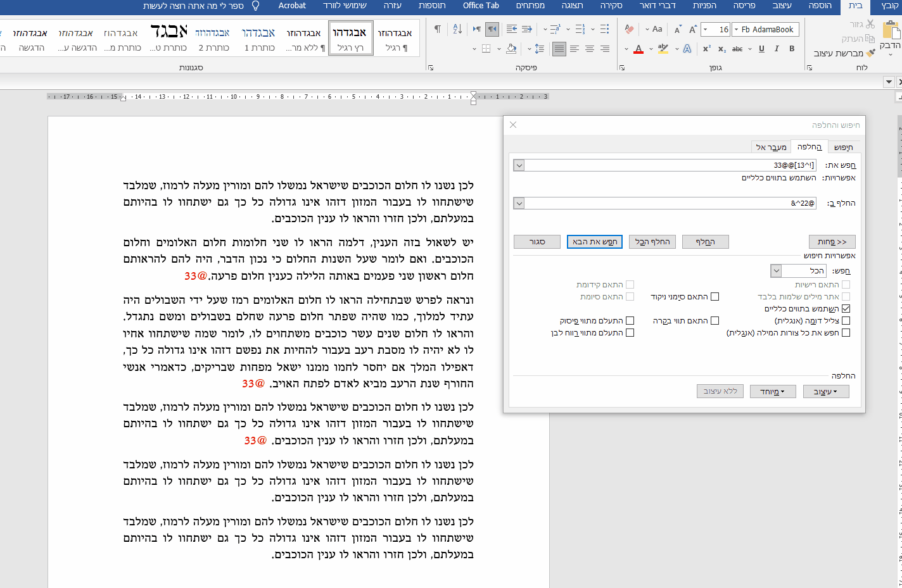Apply underline formatting
This screenshot has height=588, width=902.
pos(761,49)
